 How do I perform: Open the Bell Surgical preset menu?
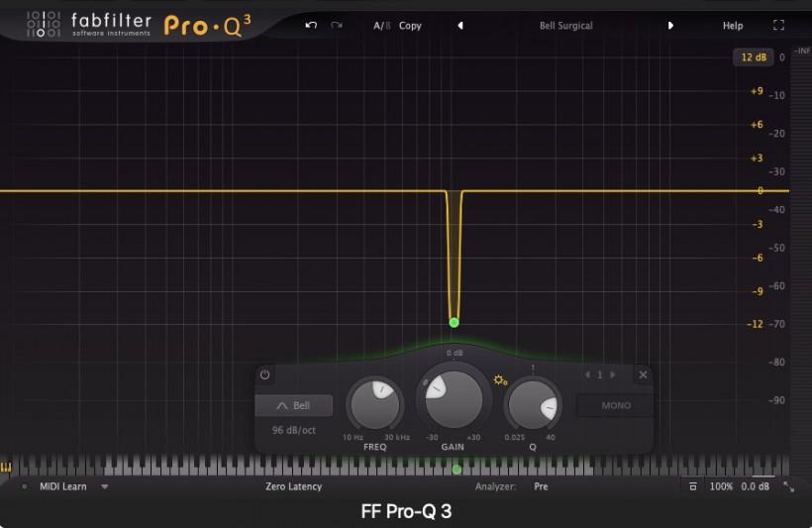566,26
